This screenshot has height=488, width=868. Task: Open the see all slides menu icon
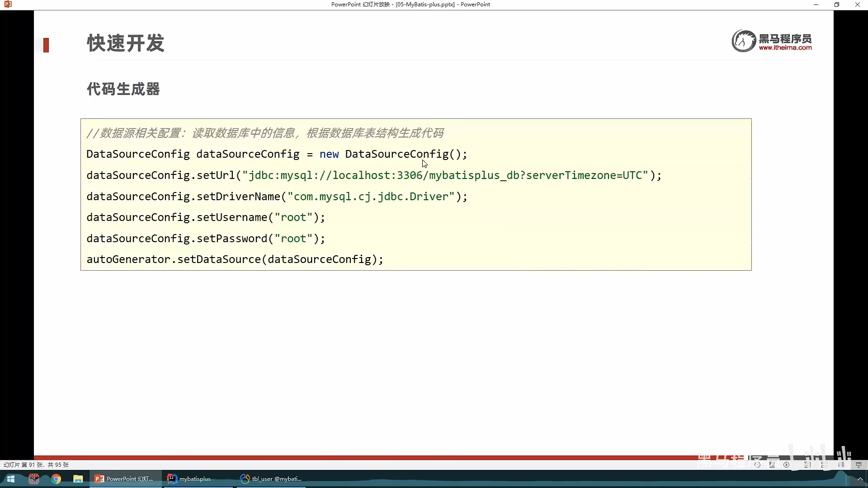click(x=772, y=465)
